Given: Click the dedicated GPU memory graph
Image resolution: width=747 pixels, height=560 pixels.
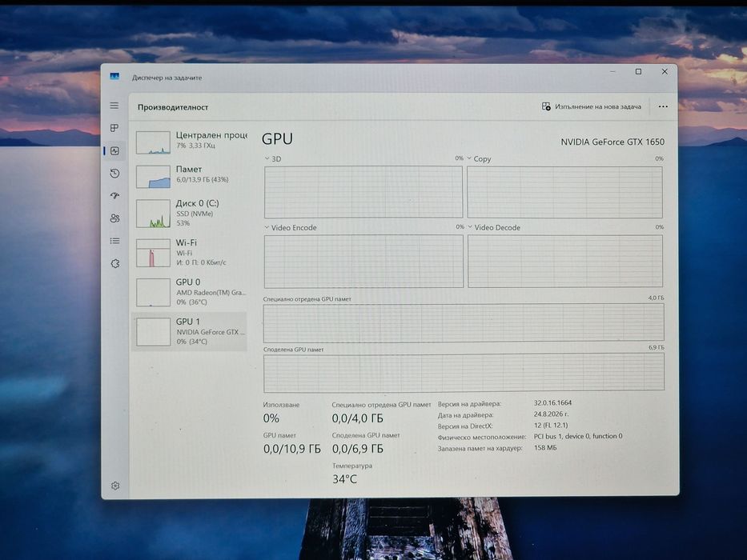Looking at the screenshot, I should (464, 323).
